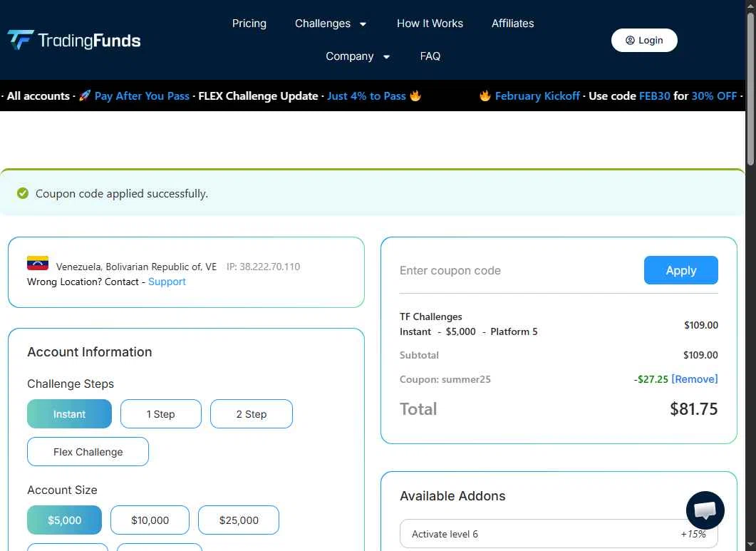Click the fire emoji before February Kickoff
This screenshot has width=756, height=551.
(485, 96)
